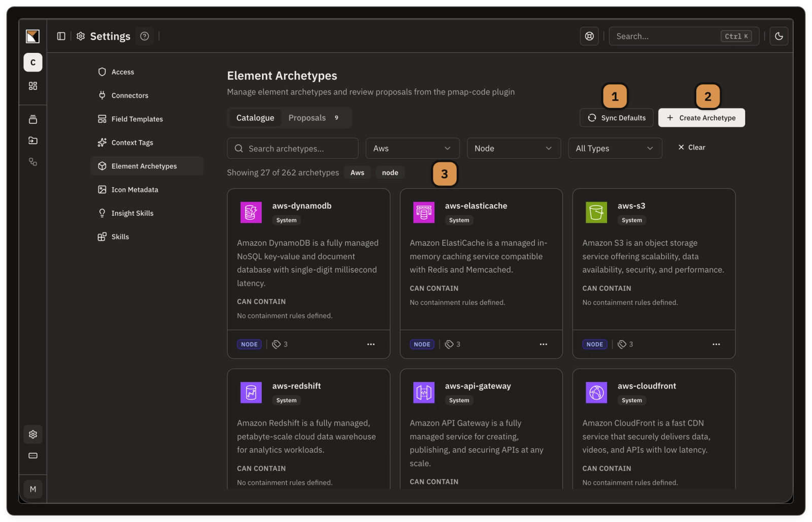Click the keyboard icon in left rail
This screenshot has height=522, width=812.
(33, 456)
